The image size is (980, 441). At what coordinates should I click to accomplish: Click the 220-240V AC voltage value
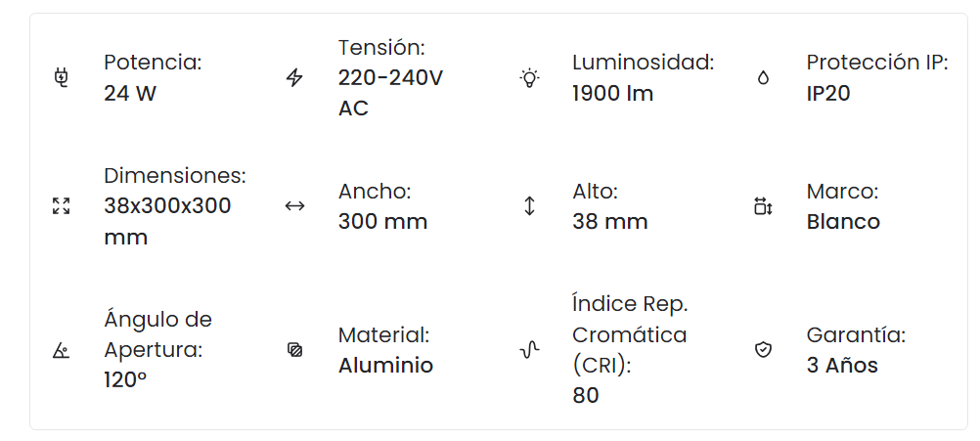(390, 93)
